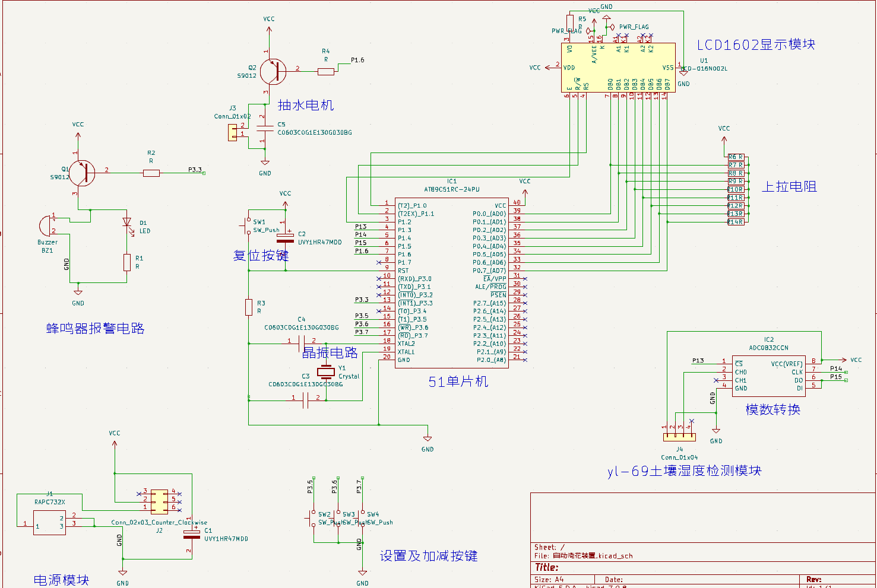This screenshot has width=877, height=588.
Task: Click the C2 polarized capacitor symbol
Action: click(x=286, y=236)
